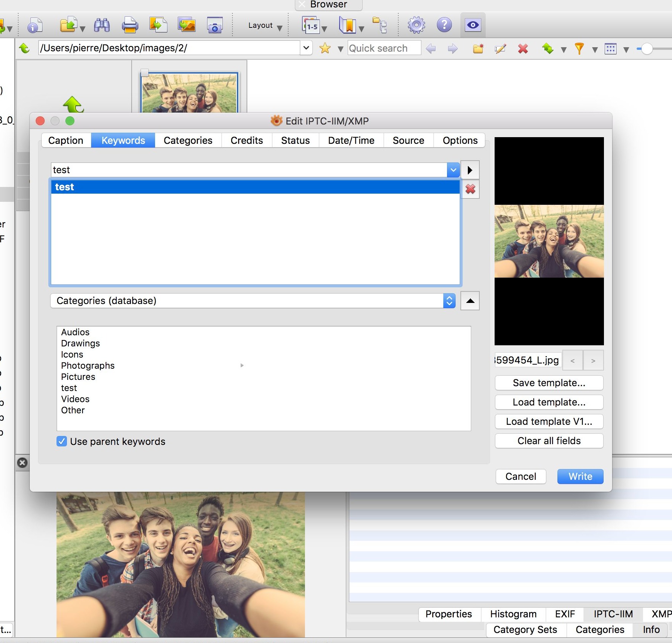Click the yellow star favorites icon
Screen dimensions: 672x643
point(325,48)
